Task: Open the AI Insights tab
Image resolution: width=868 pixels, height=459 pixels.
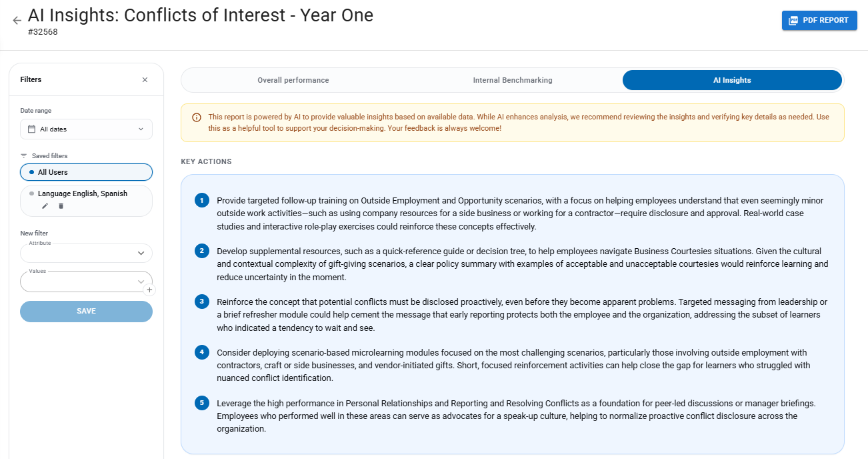Action: (x=732, y=80)
